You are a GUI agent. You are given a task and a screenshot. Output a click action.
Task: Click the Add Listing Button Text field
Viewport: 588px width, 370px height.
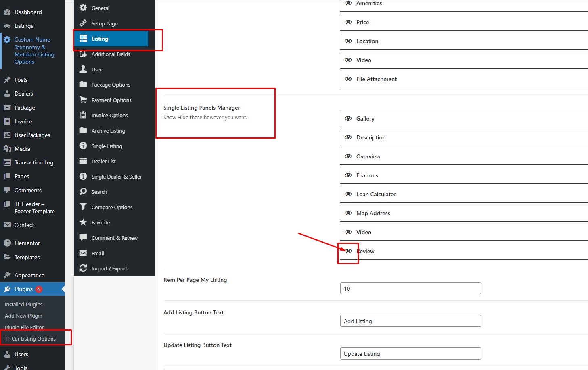411,321
